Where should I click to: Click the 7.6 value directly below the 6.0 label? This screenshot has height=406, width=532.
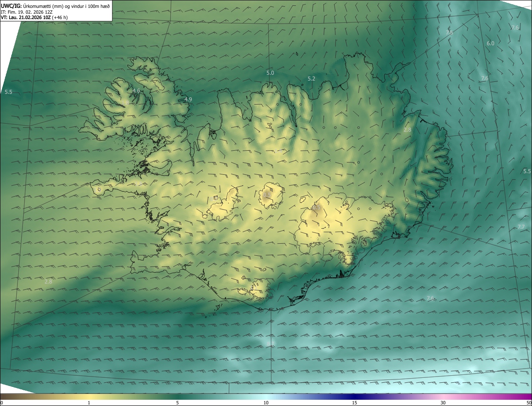(485, 78)
